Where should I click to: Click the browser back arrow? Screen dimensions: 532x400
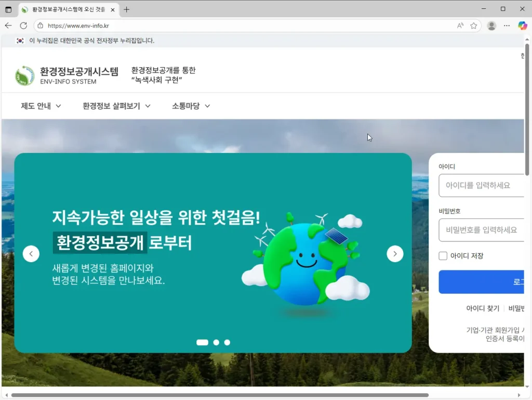(8, 25)
